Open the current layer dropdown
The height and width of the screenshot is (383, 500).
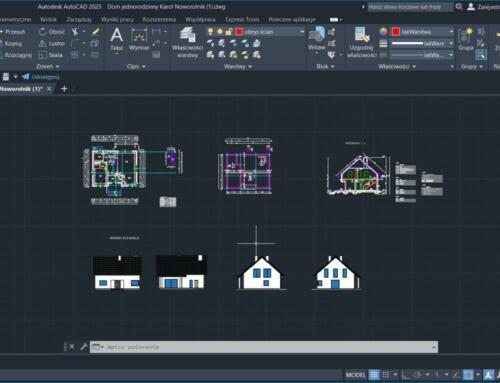point(270,32)
